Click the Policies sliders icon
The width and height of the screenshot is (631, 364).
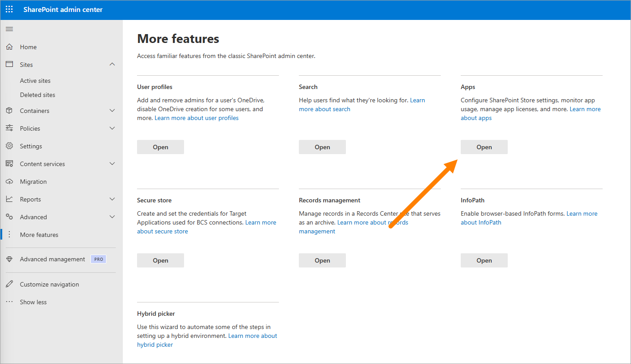9,128
